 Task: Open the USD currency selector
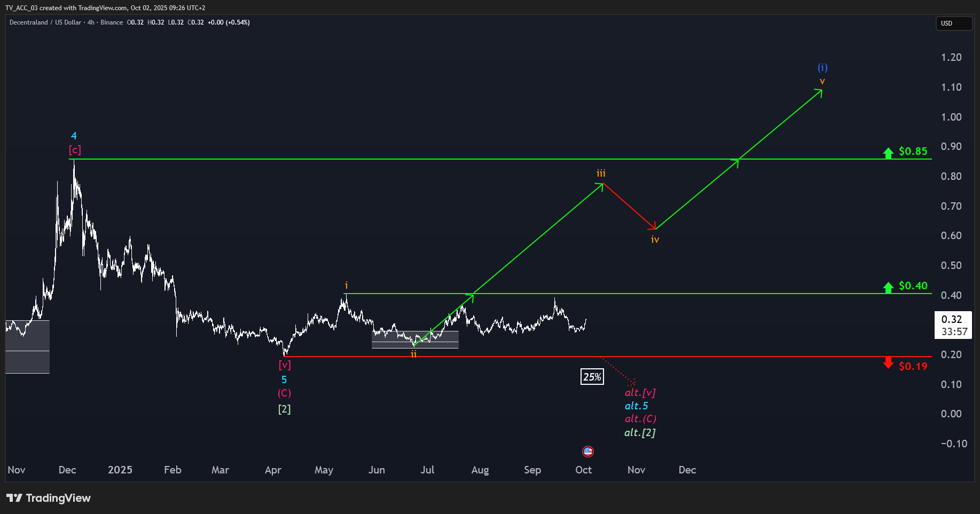[x=954, y=23]
